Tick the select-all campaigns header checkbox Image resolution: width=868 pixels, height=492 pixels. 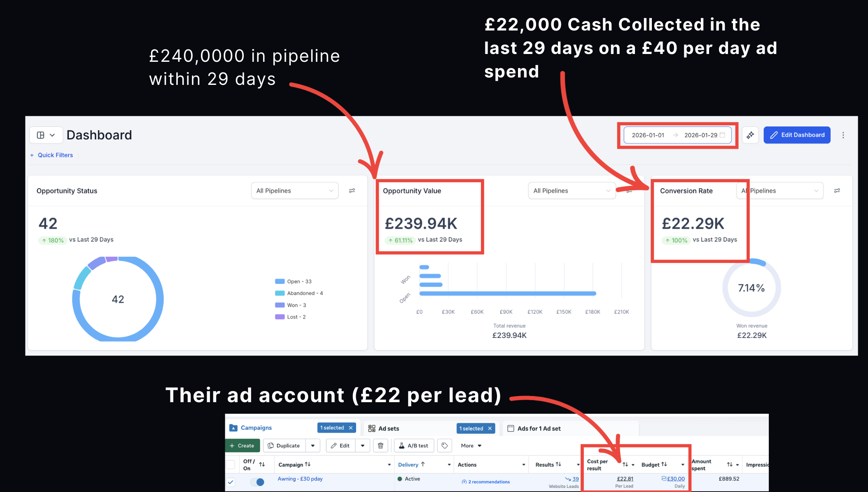[231, 465]
